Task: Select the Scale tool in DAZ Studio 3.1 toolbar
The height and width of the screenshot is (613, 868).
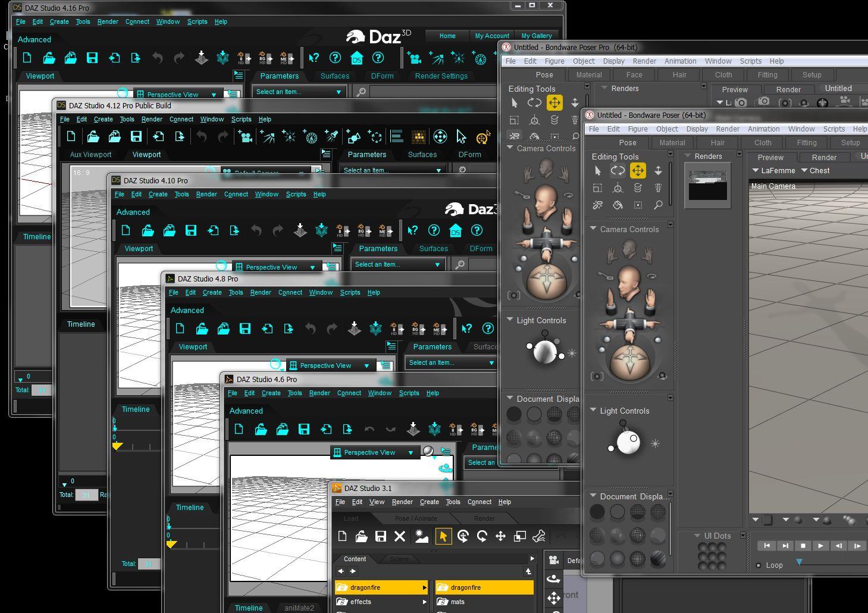Action: tap(519, 536)
